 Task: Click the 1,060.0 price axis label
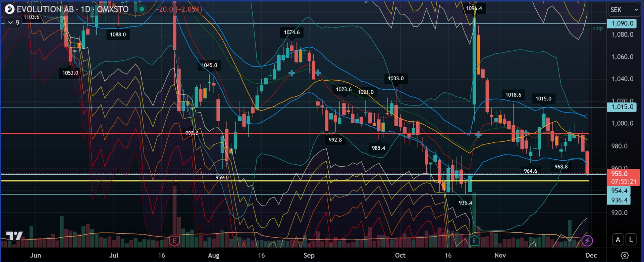[622, 57]
